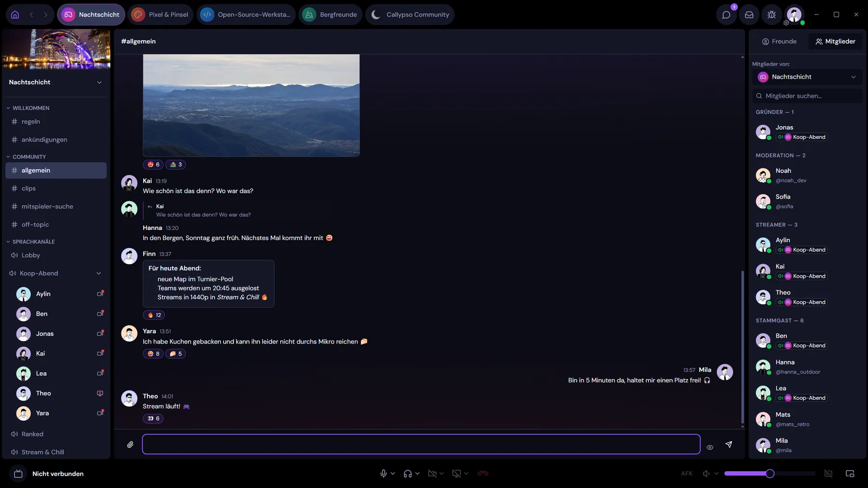Image resolution: width=868 pixels, height=488 pixels.
Task: Hang up with the red phone icon
Action: pos(483,474)
